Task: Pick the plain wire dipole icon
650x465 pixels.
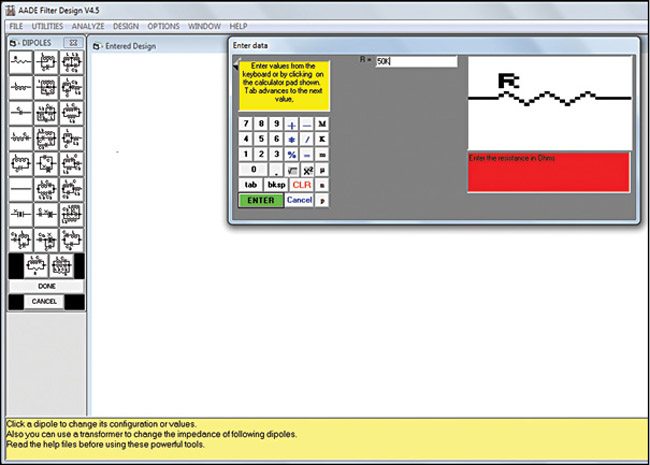Action: (x=21, y=187)
